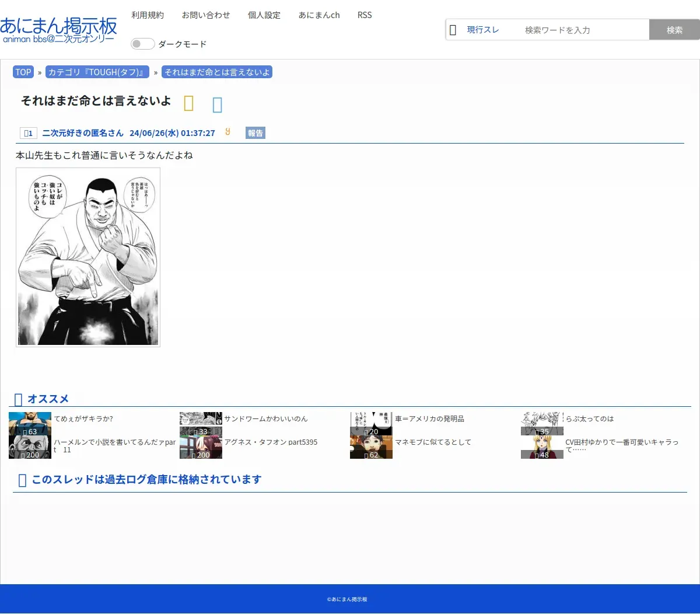Go to TOP breadcrumb
The height and width of the screenshot is (614, 700).
pyautogui.click(x=23, y=72)
